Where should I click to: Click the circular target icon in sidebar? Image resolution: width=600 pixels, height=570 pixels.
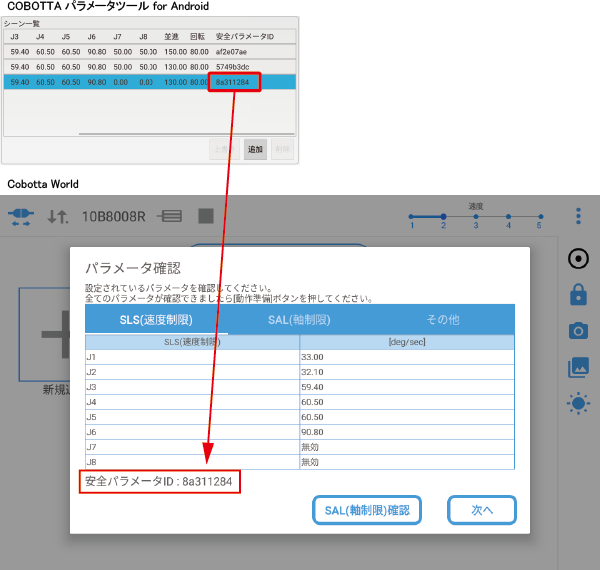[x=578, y=259]
